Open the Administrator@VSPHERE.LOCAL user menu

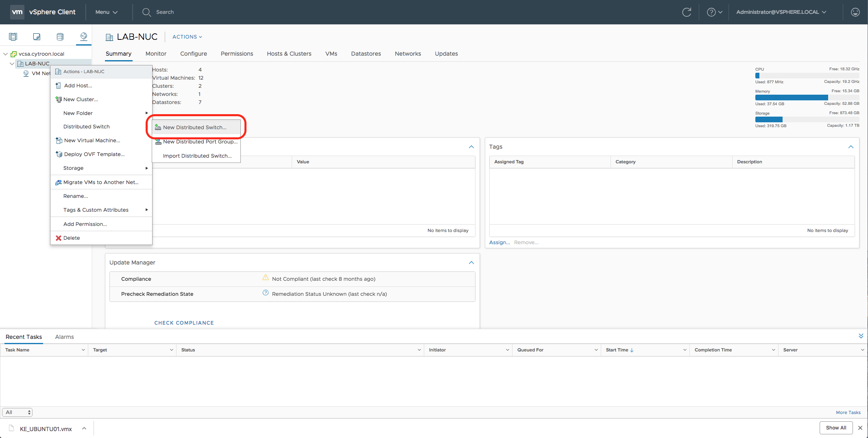point(781,12)
